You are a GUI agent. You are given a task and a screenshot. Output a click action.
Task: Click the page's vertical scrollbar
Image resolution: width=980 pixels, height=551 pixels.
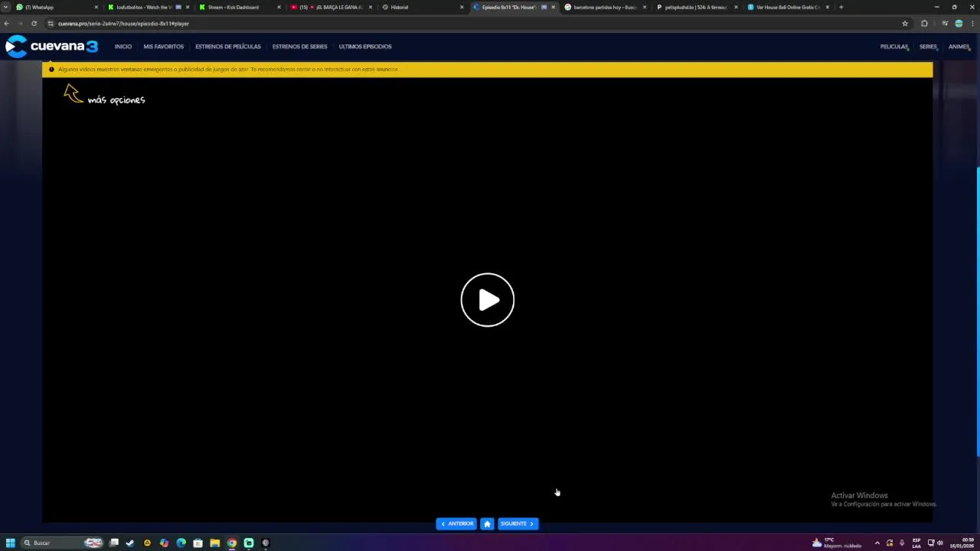978,312
